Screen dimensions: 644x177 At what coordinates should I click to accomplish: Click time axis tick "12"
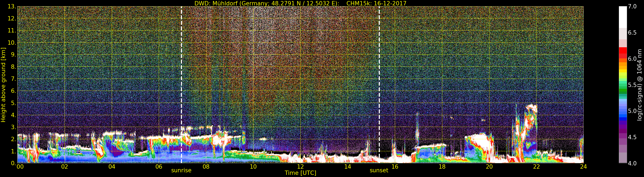point(300,167)
